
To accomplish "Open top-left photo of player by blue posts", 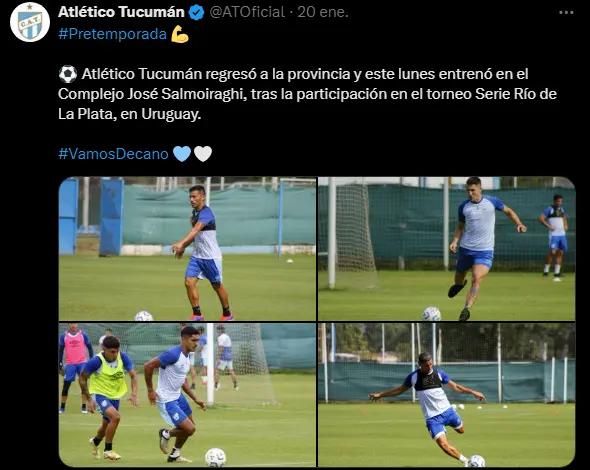I will coord(187,249).
